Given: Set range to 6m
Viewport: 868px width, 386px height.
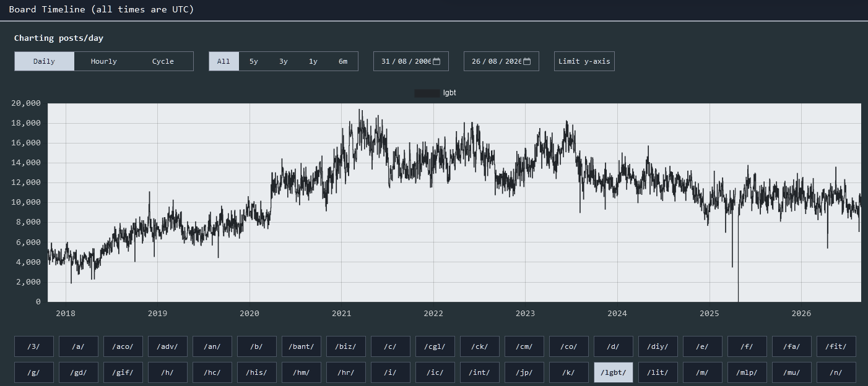Looking at the screenshot, I should (x=343, y=61).
